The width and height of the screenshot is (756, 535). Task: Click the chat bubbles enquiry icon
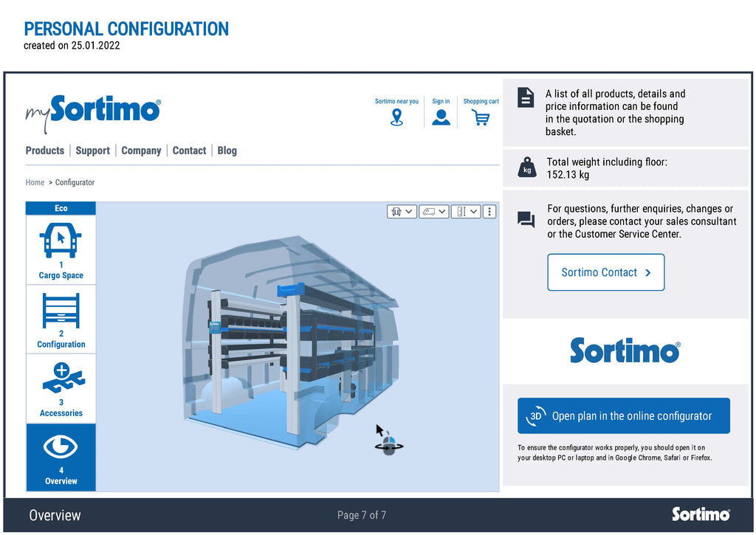pos(526,219)
